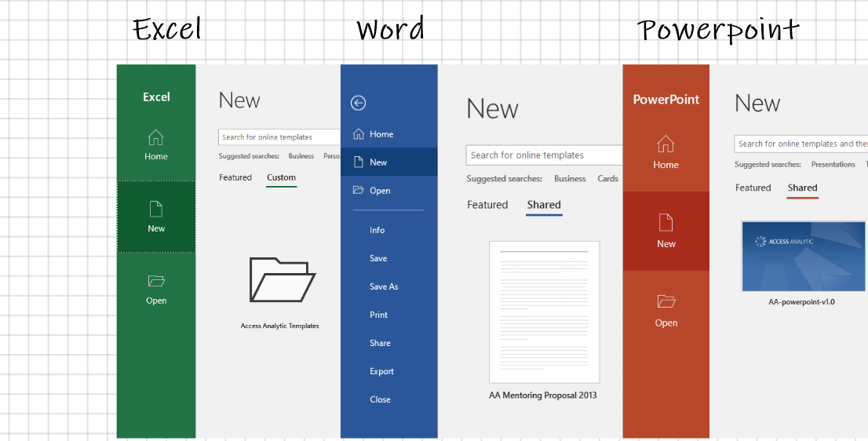Open the folder icon in Excel sidebar
The width and height of the screenshot is (868, 441).
156,281
